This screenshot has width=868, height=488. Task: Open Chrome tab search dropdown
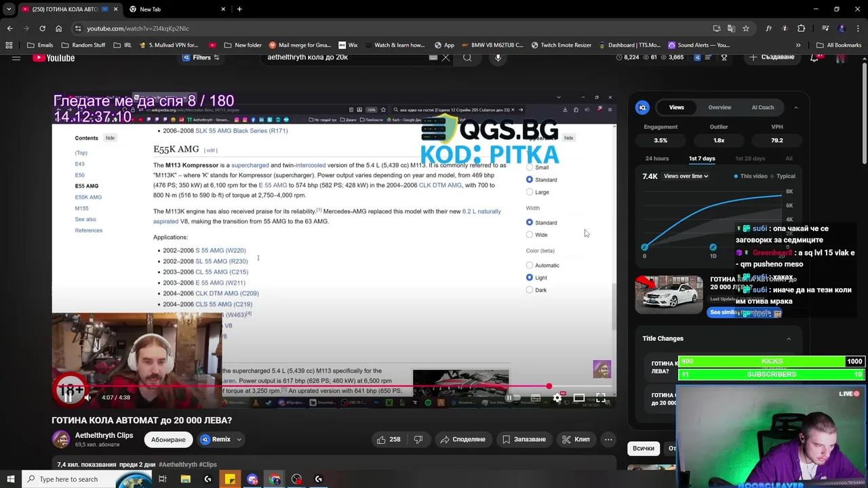point(9,9)
